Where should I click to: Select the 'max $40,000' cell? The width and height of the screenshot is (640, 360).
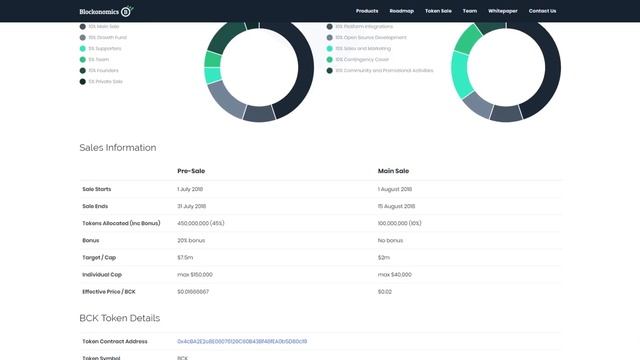pyautogui.click(x=395, y=275)
